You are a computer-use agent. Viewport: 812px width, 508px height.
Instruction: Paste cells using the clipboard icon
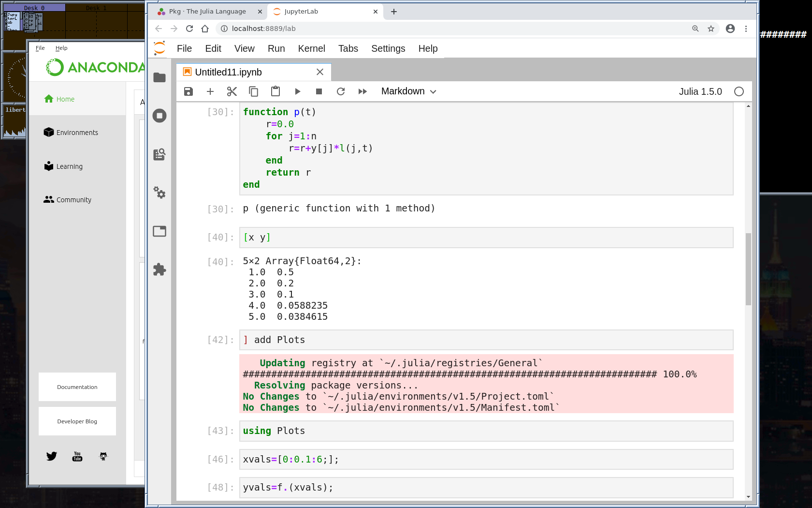(275, 91)
